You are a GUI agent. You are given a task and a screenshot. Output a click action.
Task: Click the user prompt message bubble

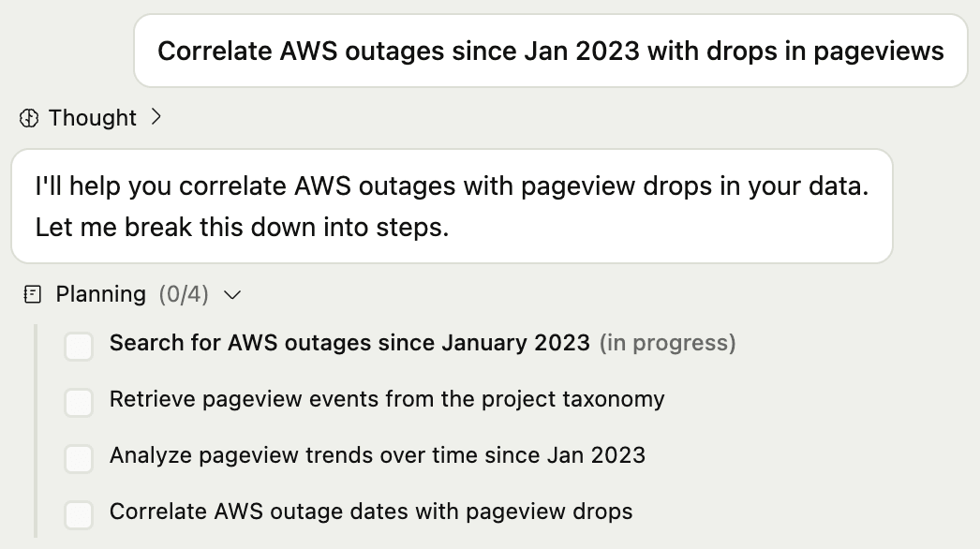click(x=550, y=51)
